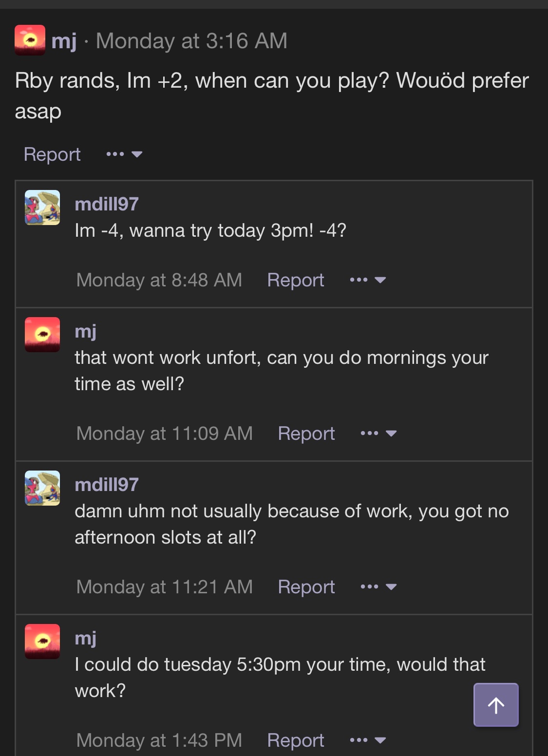The height and width of the screenshot is (756, 548).
Task: Open mdill97's profile name on the first reply
Action: coord(107,204)
